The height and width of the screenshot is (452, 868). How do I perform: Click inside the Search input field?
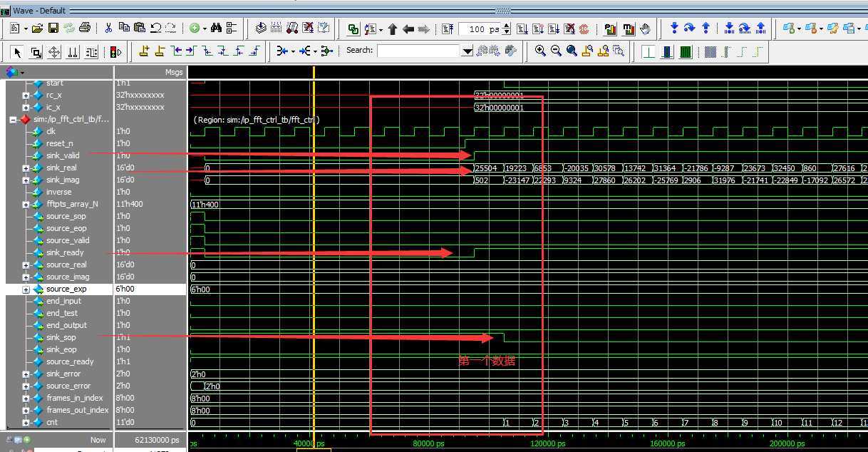tap(419, 51)
